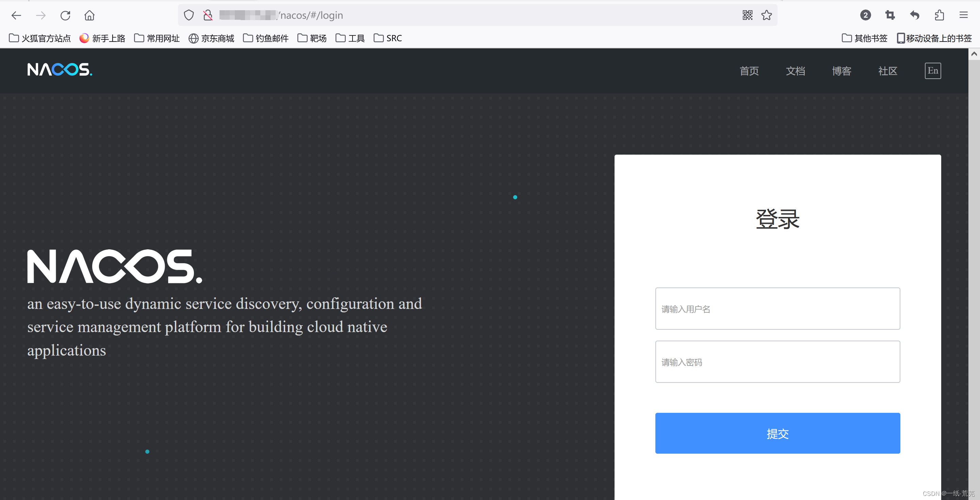The image size is (980, 500).
Task: Focus the password input field
Action: coord(777,361)
